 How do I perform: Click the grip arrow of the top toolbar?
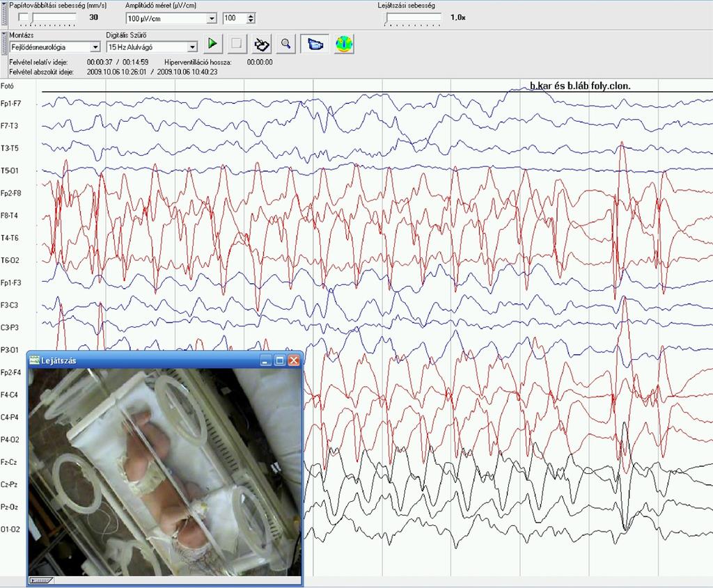[4, 5]
